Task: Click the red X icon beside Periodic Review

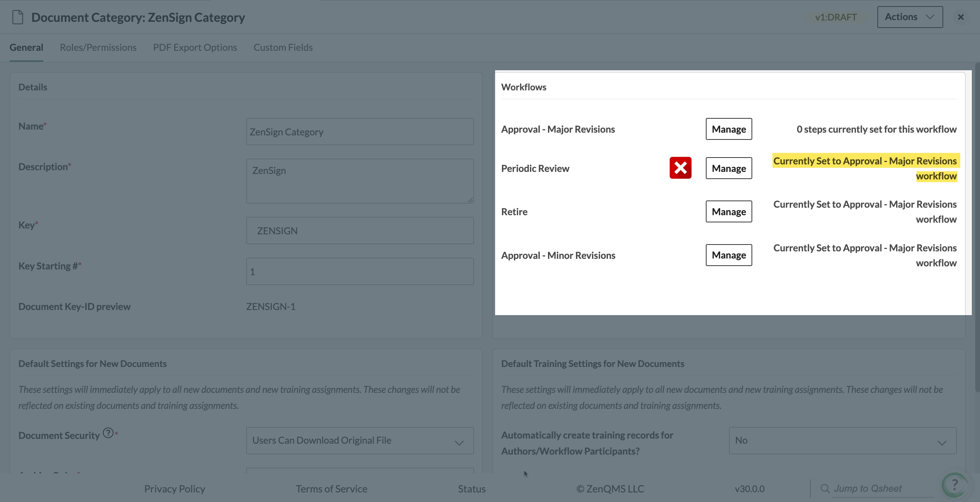Action: click(680, 168)
